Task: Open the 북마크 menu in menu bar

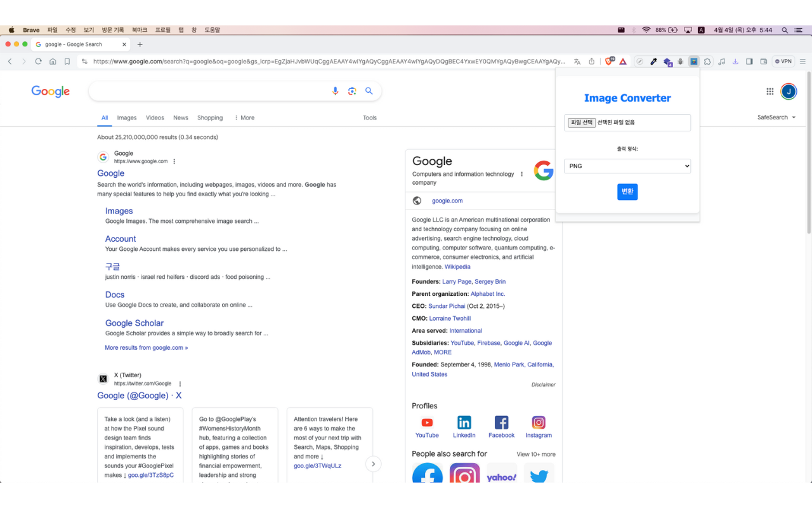Action: (x=140, y=30)
